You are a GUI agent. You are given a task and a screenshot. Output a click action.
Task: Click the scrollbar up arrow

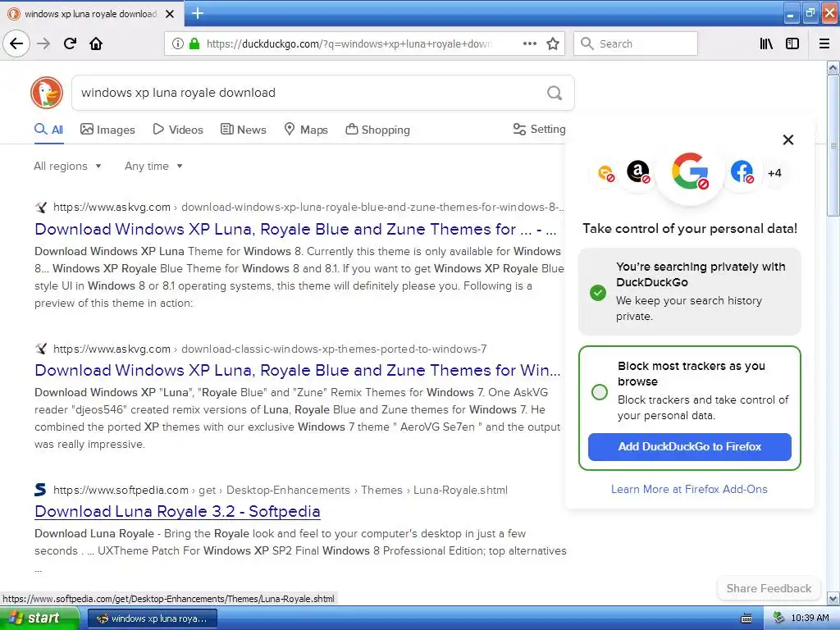point(833,67)
